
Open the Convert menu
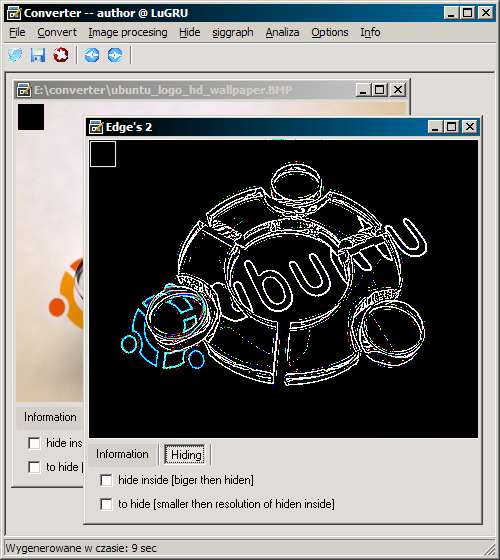point(57,32)
